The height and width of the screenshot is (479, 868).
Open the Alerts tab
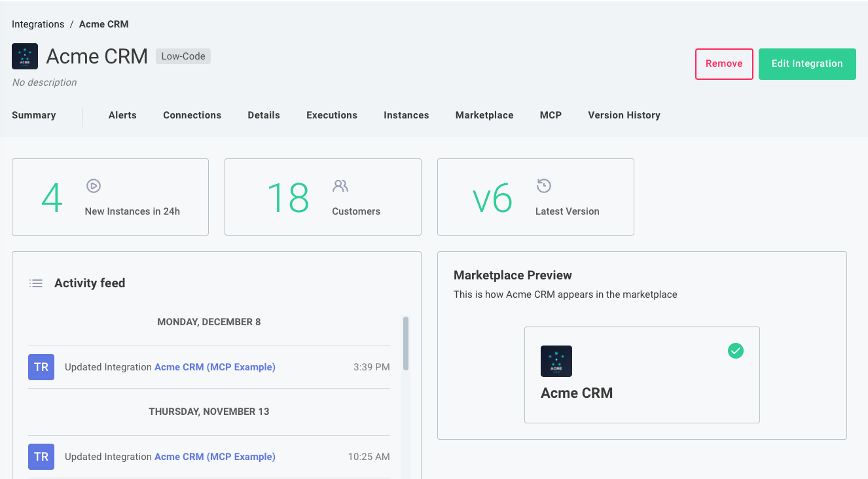(122, 115)
